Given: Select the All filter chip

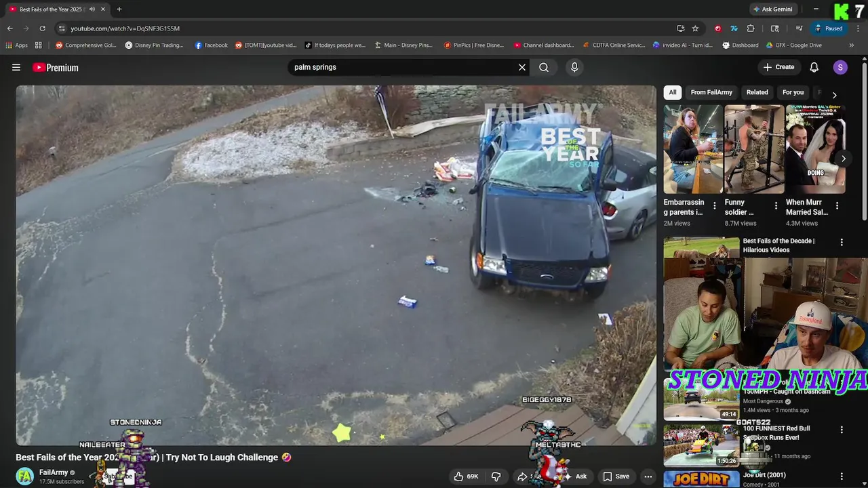Looking at the screenshot, I should [673, 92].
